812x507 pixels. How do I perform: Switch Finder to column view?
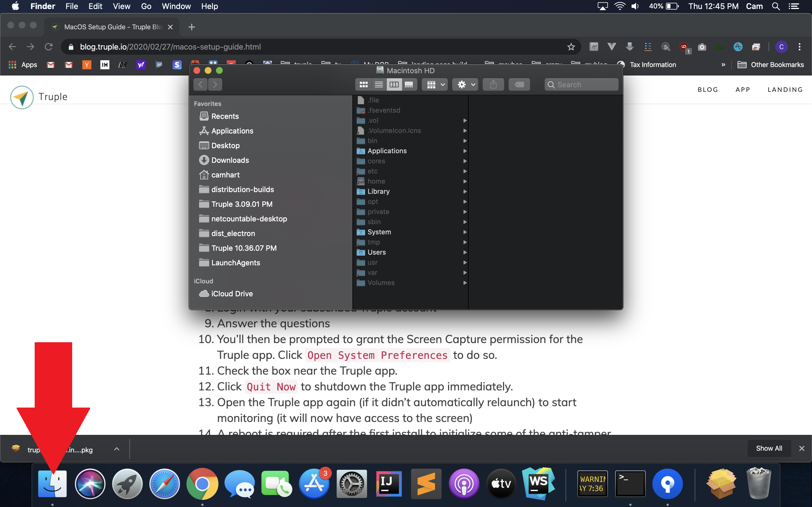pos(395,84)
